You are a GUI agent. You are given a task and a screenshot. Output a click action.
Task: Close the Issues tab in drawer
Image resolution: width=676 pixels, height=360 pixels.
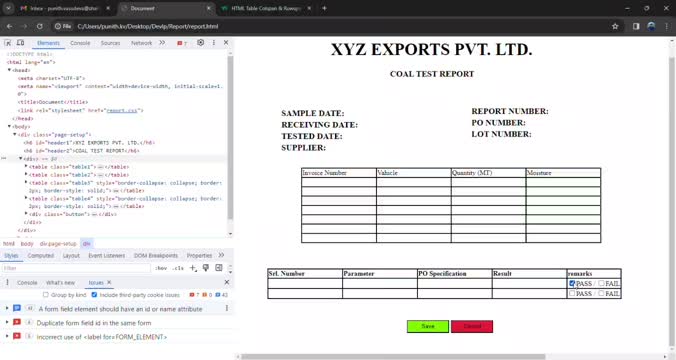[x=109, y=282]
